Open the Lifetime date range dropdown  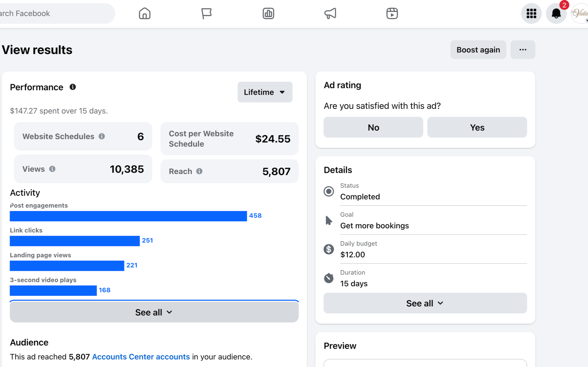pos(265,92)
